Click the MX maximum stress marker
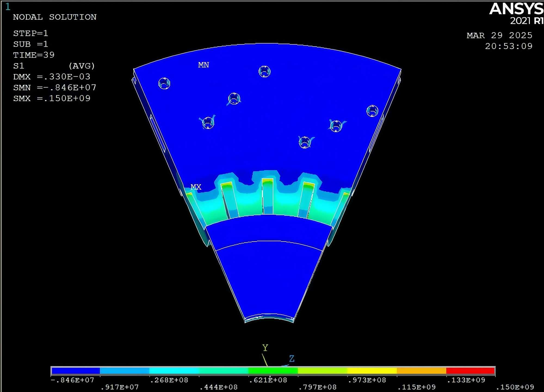Viewport: 544px width, 392px height. [196, 187]
